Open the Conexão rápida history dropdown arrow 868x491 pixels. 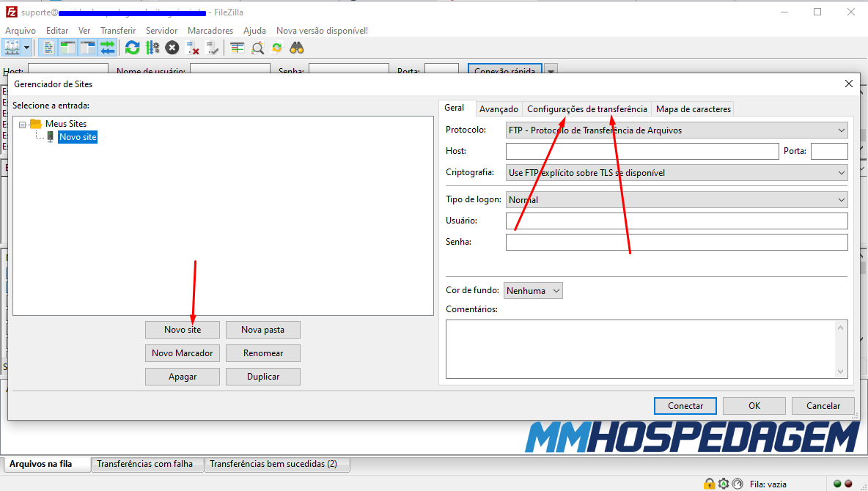click(x=551, y=71)
